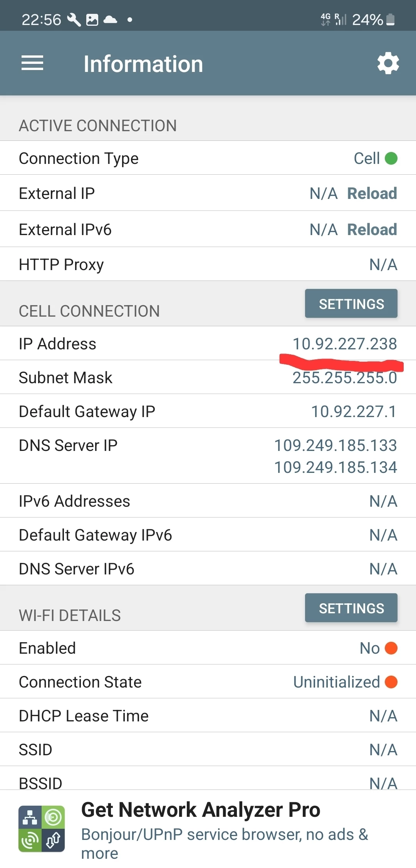Tap the Subnet Mask row label
This screenshot has height=868, width=416.
click(x=66, y=378)
